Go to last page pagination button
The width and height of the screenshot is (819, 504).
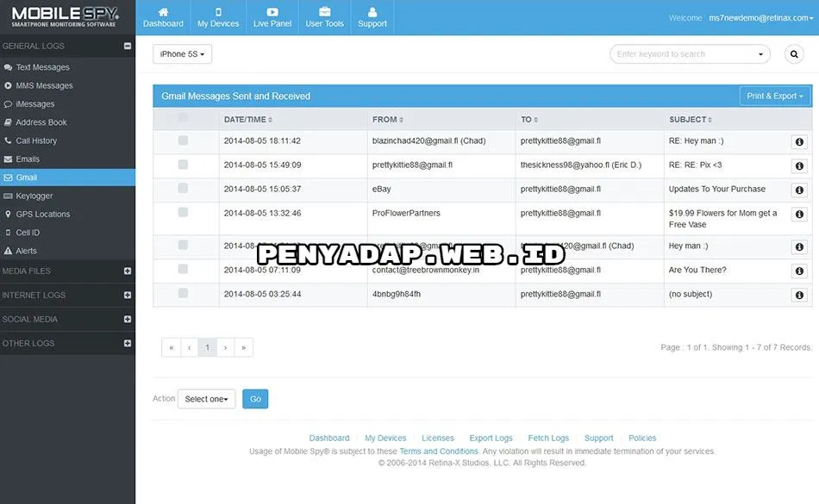point(244,347)
